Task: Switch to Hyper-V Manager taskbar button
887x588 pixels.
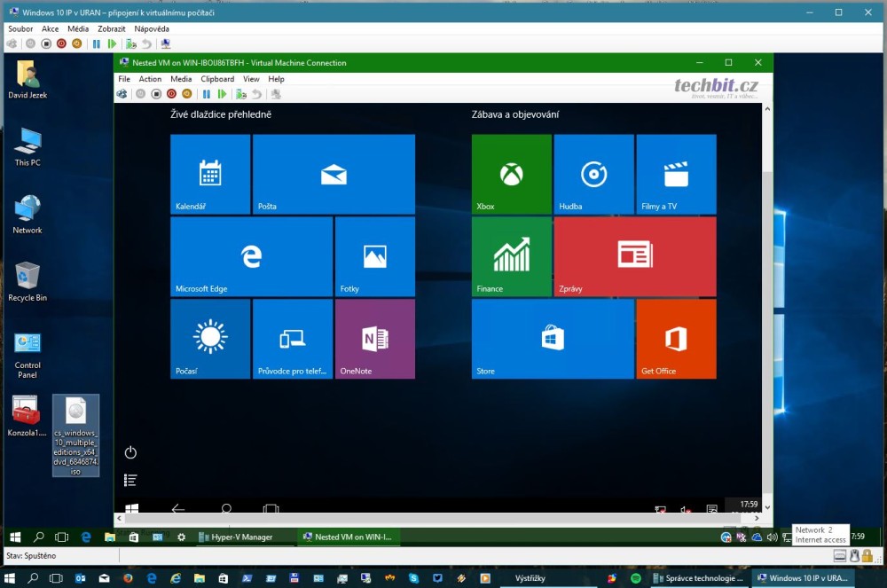Action: click(235, 537)
